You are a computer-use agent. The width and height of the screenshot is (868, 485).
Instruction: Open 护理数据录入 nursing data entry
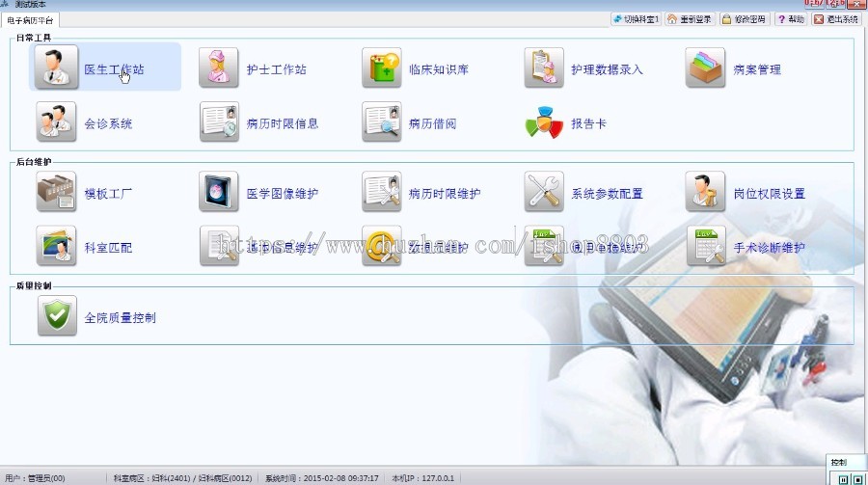pos(583,67)
